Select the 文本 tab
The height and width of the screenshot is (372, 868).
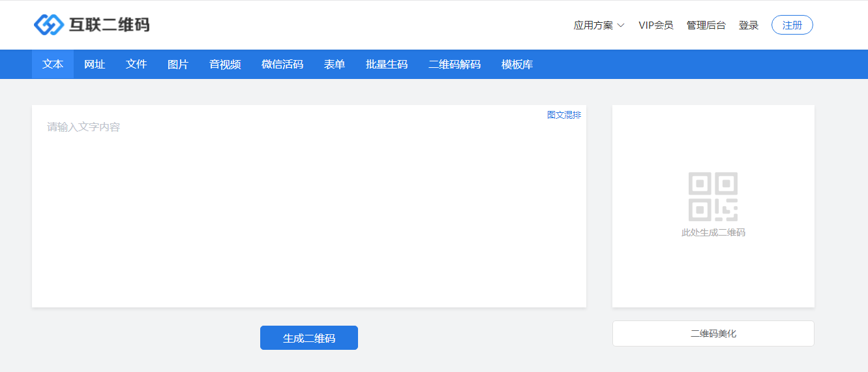click(x=53, y=65)
